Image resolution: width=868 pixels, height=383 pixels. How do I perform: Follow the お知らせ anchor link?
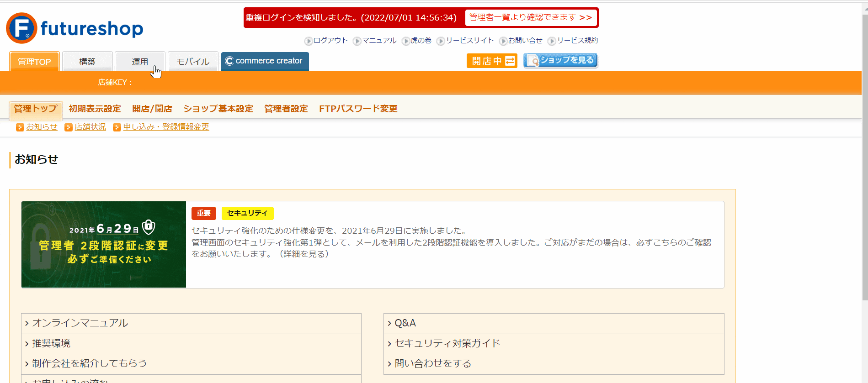coord(42,127)
